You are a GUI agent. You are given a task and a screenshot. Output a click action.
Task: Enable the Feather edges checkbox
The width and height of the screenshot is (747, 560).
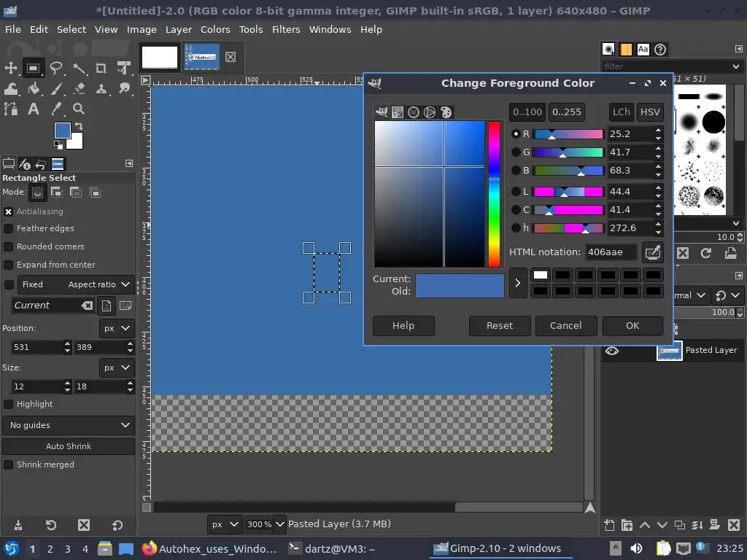(9, 228)
